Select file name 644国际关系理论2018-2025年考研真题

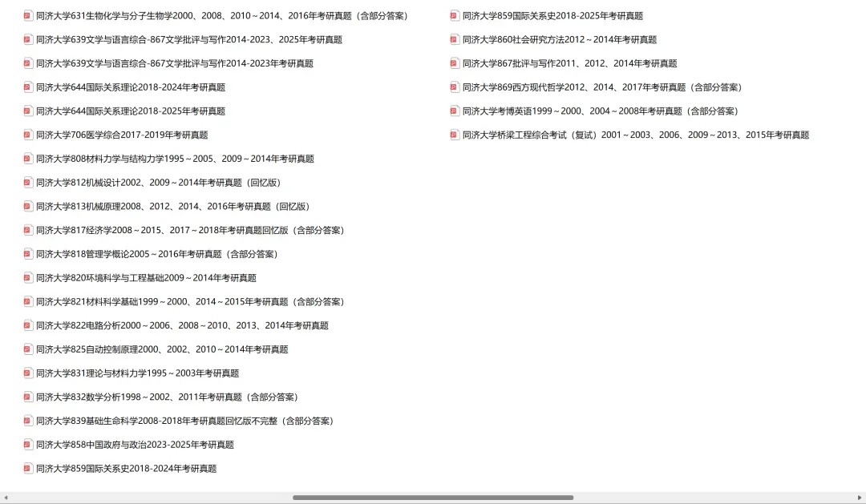point(131,111)
